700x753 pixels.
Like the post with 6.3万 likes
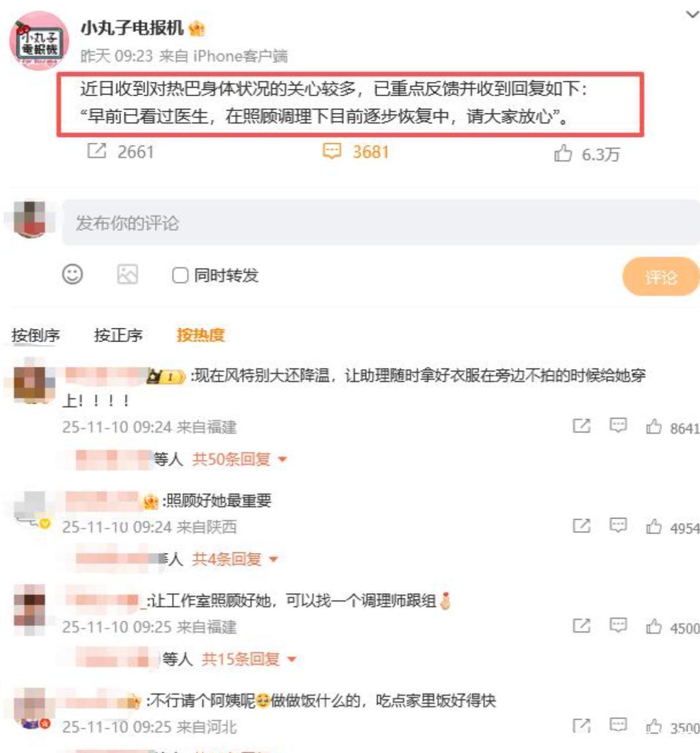coord(563,153)
